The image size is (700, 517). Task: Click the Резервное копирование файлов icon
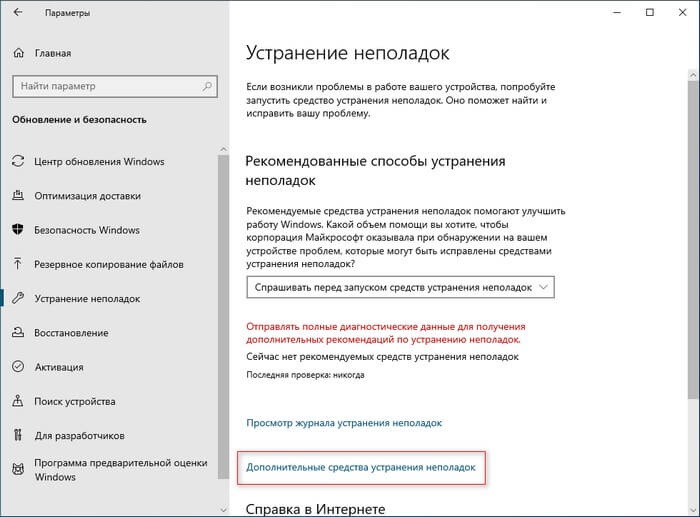18,265
